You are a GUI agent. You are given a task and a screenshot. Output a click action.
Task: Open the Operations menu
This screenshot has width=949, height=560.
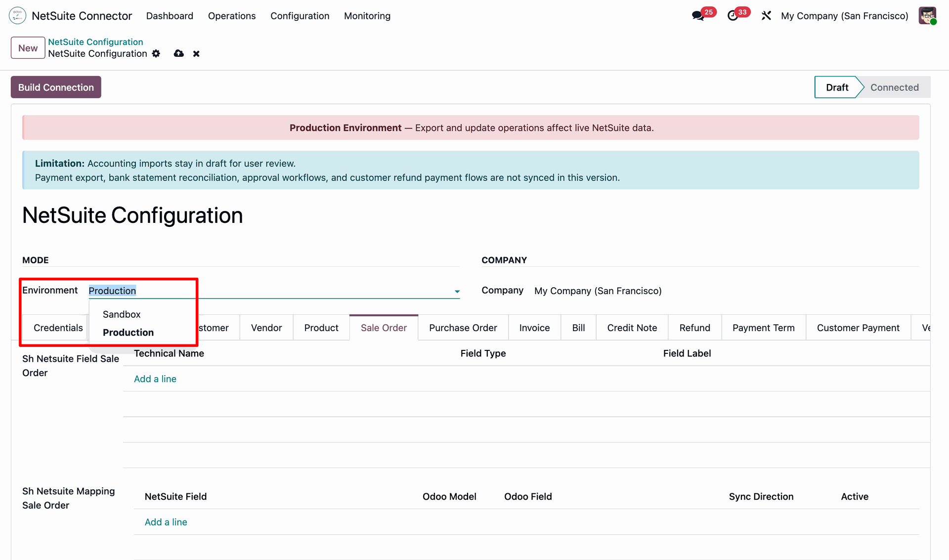[232, 16]
